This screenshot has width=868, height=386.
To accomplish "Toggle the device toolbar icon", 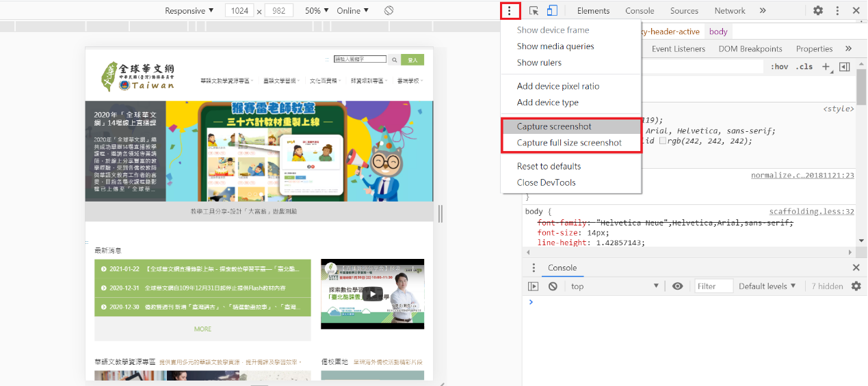I will pos(552,11).
